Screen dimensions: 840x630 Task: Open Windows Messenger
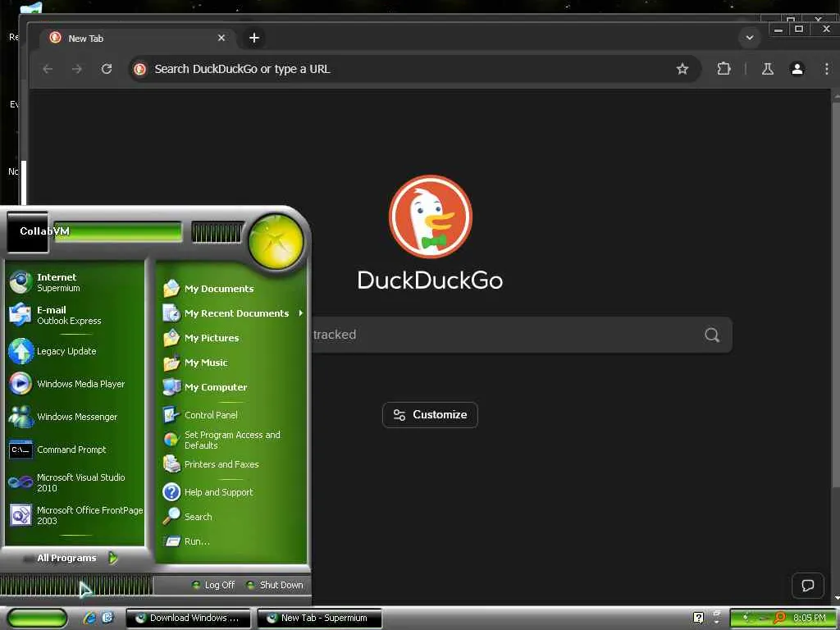tap(75, 416)
